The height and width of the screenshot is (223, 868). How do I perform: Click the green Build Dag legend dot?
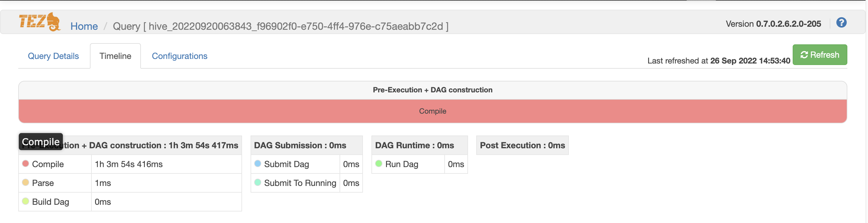point(25,201)
